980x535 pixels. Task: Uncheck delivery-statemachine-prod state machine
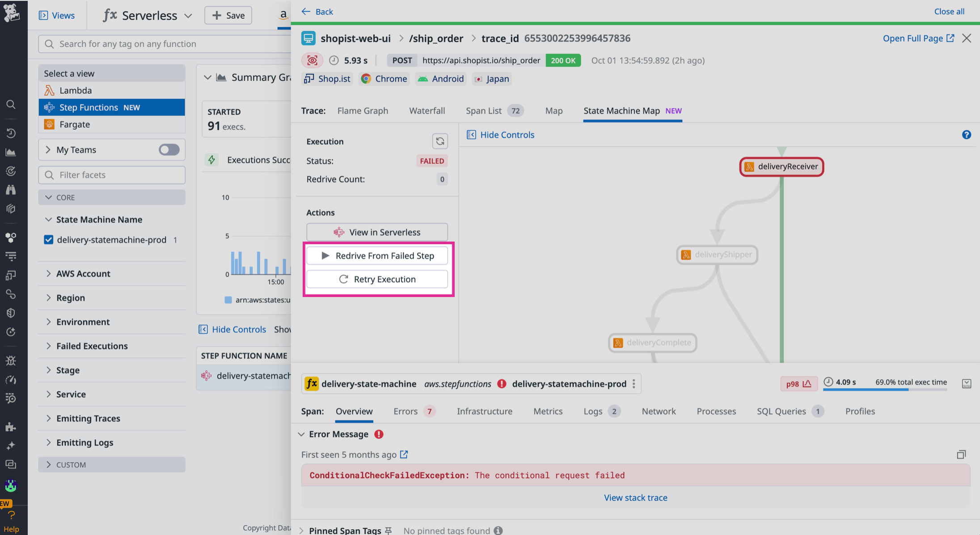[x=48, y=239]
